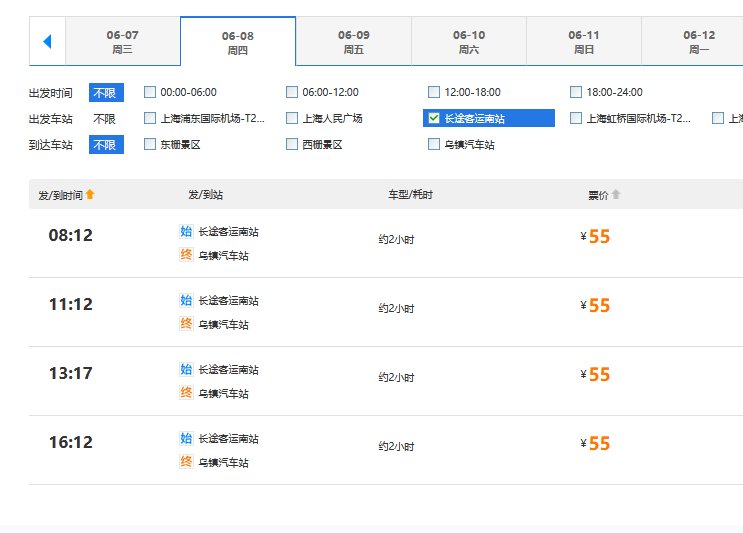Switch to the 06-10 Saturday date tab
Screen dimensions: 743x533
[469, 41]
